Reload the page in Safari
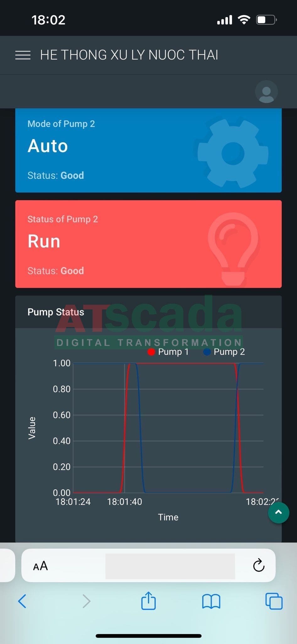Image resolution: width=297 pixels, height=644 pixels. click(259, 565)
